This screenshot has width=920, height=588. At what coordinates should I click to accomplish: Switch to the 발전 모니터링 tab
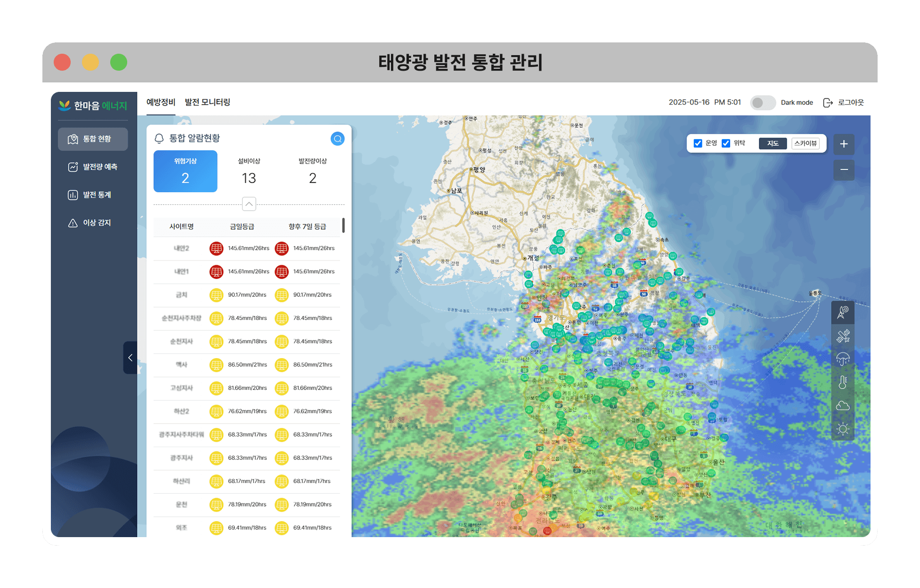coord(207,102)
